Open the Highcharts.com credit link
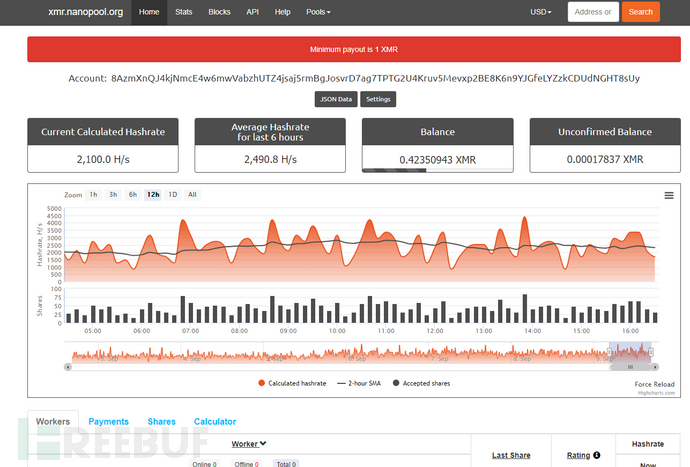 pyautogui.click(x=656, y=393)
